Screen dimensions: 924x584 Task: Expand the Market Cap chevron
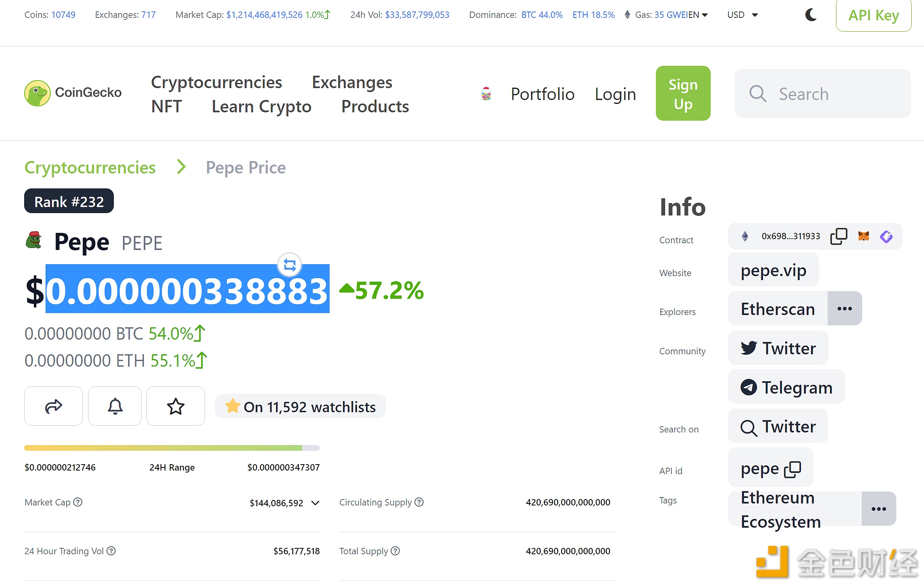[315, 503]
